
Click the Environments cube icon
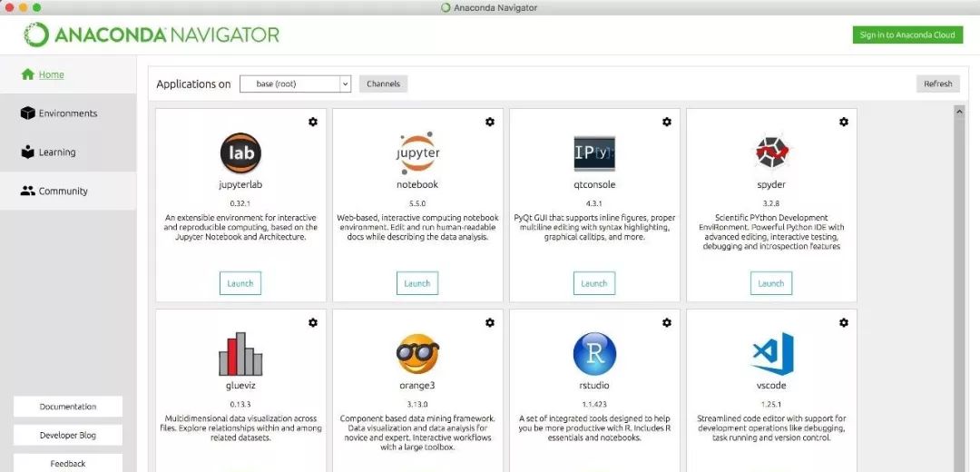pyautogui.click(x=27, y=113)
